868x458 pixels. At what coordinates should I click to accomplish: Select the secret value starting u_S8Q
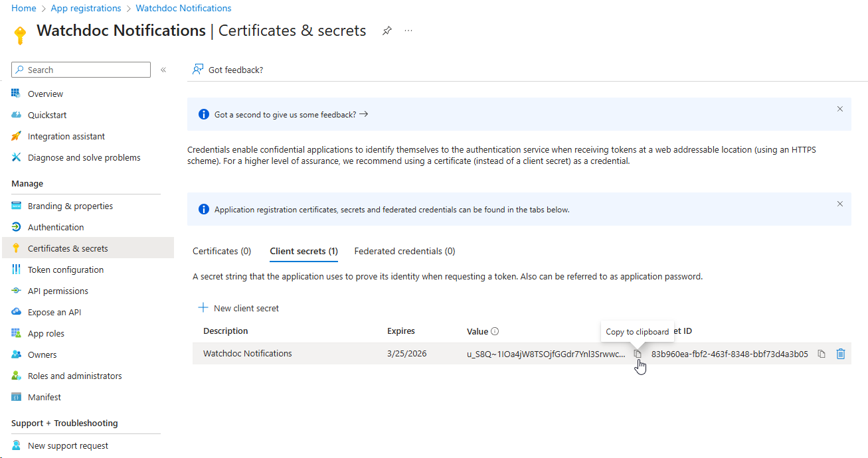(546, 354)
